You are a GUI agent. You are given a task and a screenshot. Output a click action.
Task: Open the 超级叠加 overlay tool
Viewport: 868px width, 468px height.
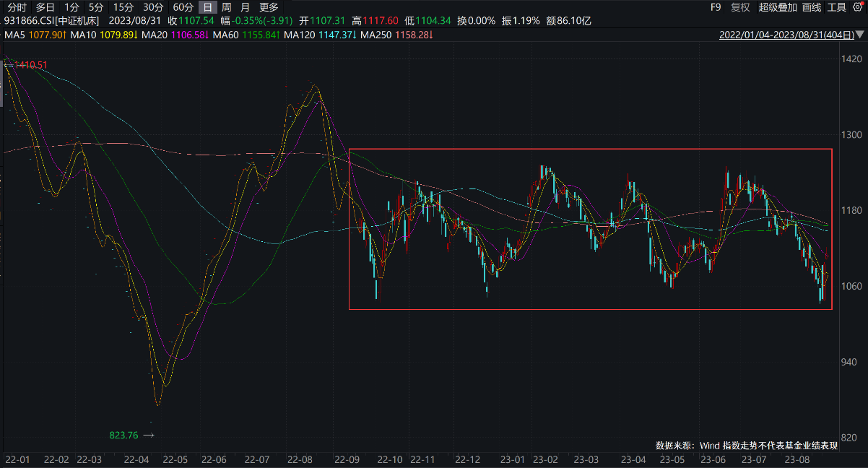pos(778,7)
